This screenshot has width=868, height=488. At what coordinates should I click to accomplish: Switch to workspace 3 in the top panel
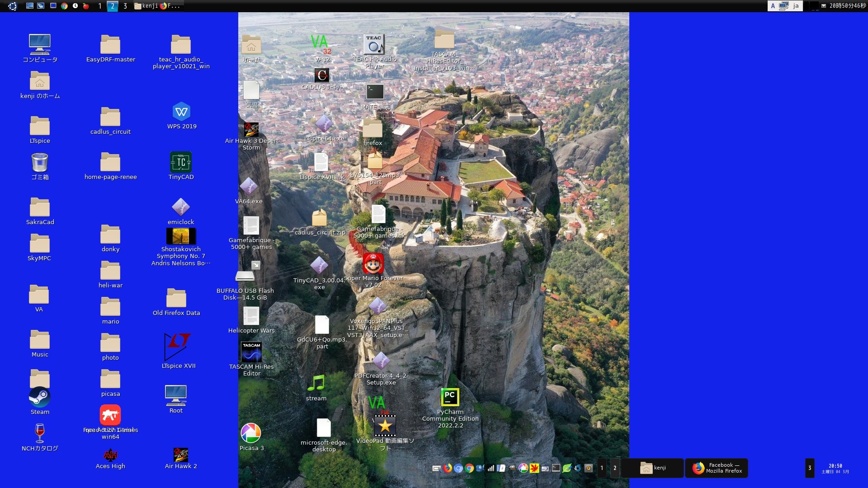125,6
